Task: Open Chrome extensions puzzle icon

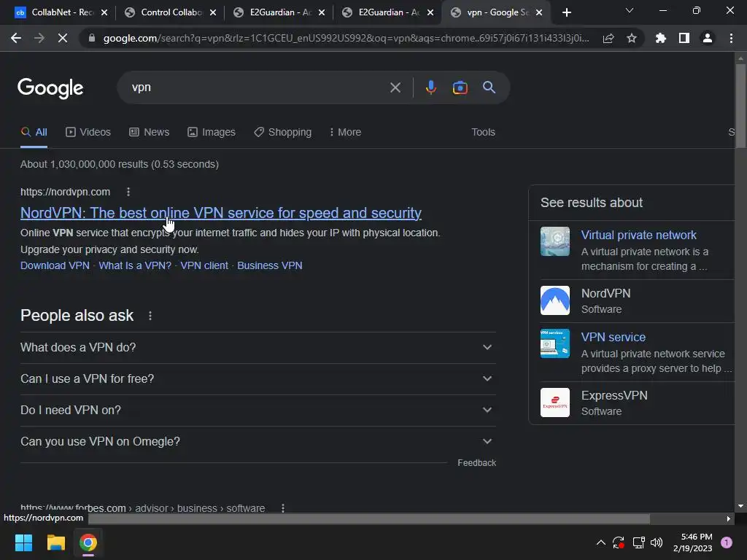Action: coord(660,38)
